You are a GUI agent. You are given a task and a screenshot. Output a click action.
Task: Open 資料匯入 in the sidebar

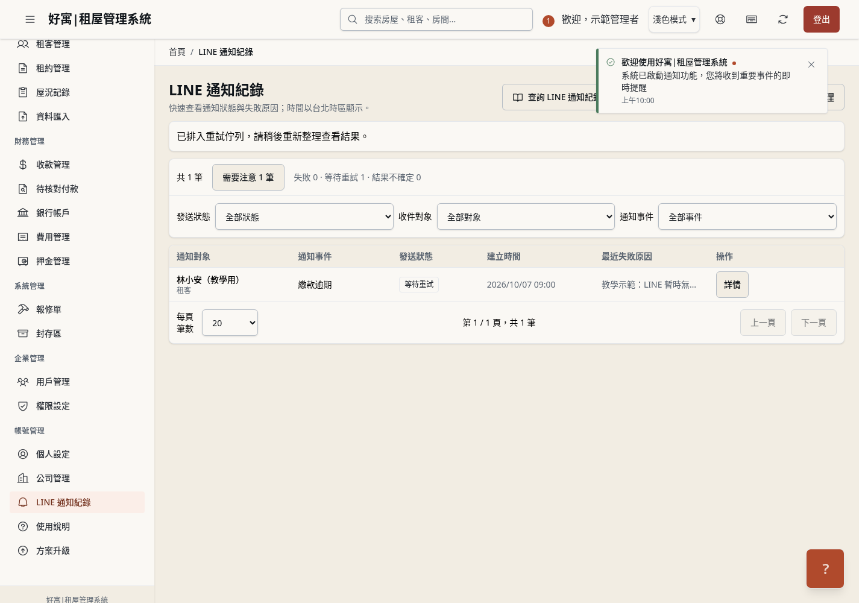pos(77,116)
